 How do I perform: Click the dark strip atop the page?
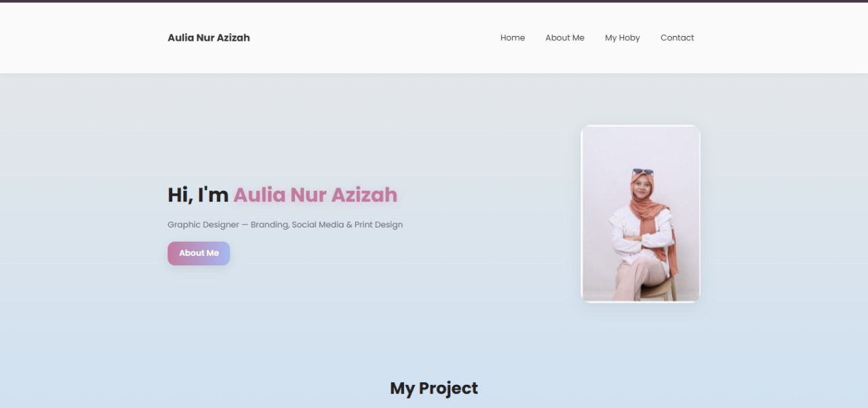pos(434,1)
